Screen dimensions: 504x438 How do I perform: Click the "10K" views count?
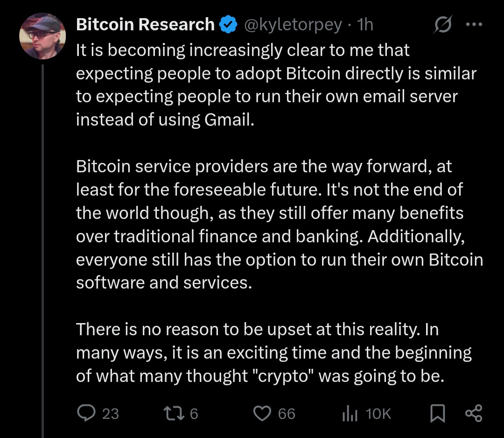pyautogui.click(x=379, y=414)
